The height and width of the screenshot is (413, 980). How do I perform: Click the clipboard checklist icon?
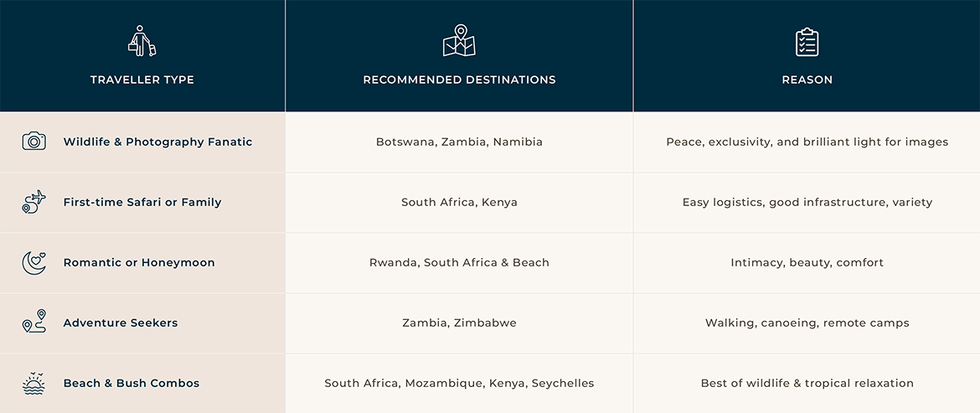click(807, 42)
